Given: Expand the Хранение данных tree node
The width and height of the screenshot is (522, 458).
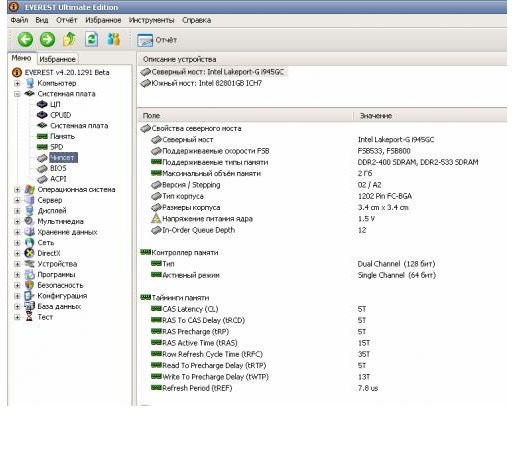Looking at the screenshot, I should (17, 232).
